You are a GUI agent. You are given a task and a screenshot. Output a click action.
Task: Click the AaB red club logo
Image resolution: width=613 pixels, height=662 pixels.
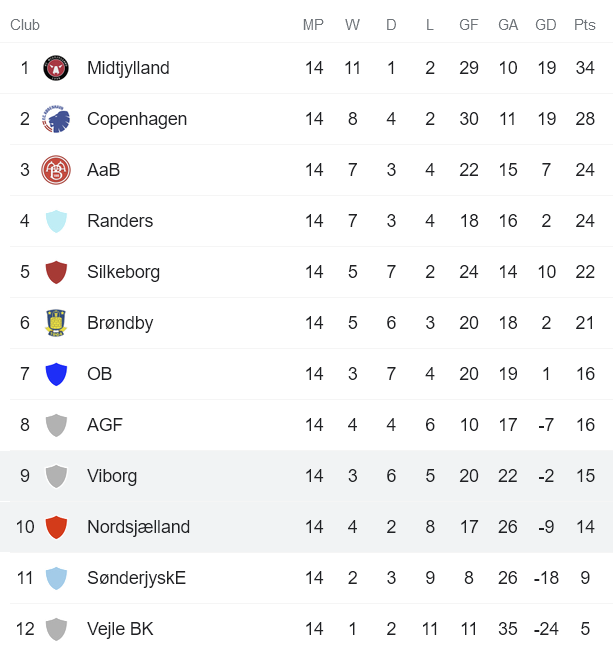click(56, 170)
